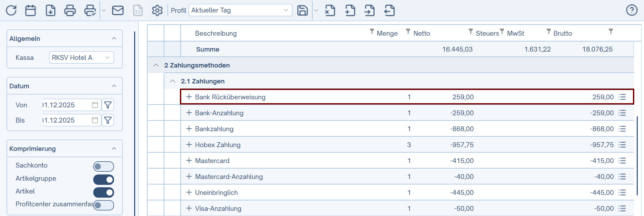Open the settings gear icon
The image size is (644, 216).
(x=157, y=10)
